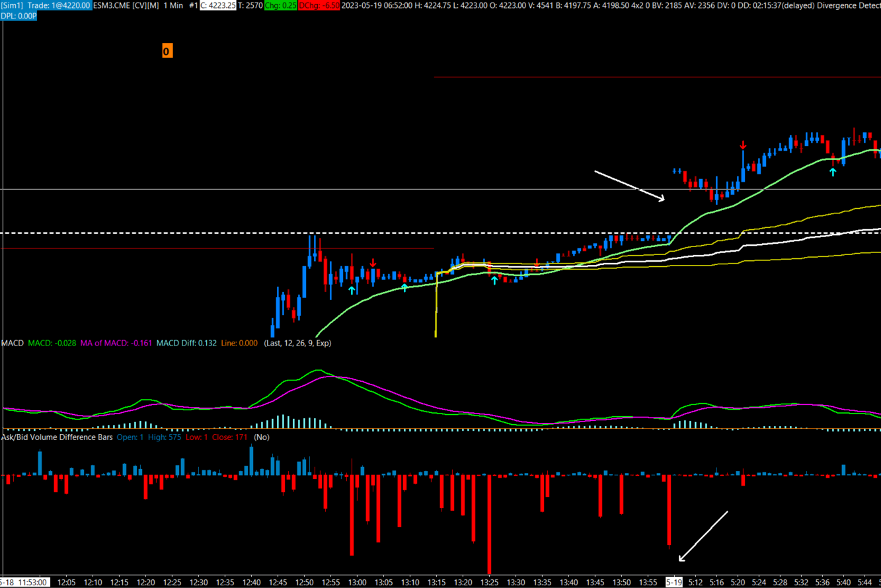Click the '(No)' setting beside Close: 171
Image resolution: width=881 pixels, height=588 pixels.
[x=262, y=437]
